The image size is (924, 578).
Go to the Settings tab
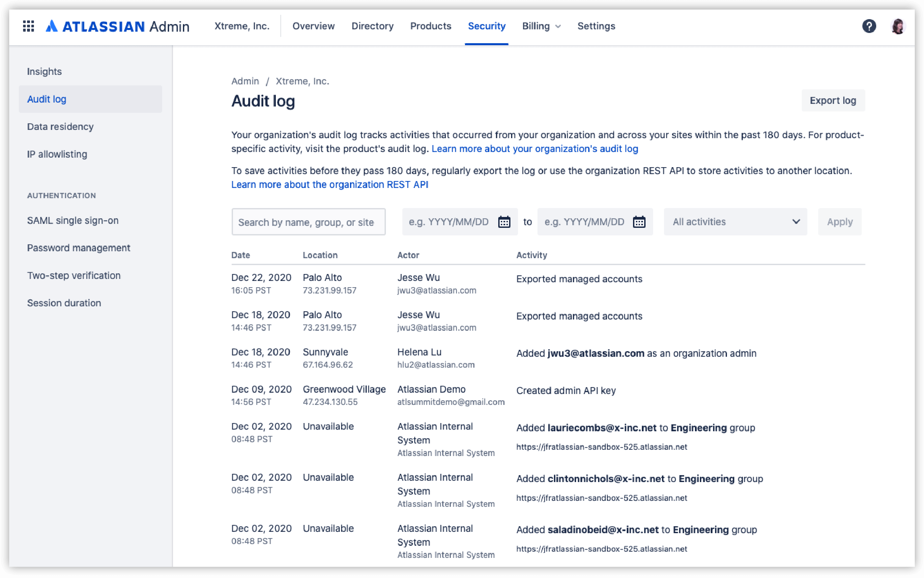[596, 26]
